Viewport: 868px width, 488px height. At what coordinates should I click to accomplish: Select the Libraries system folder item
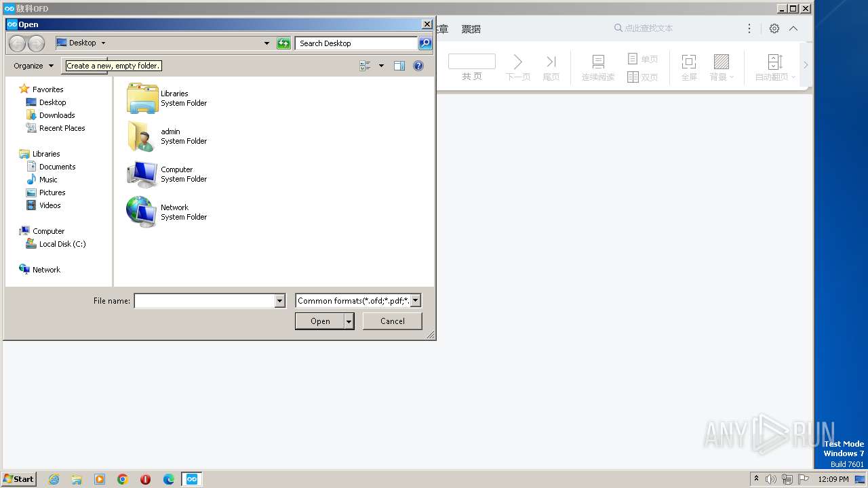point(167,99)
